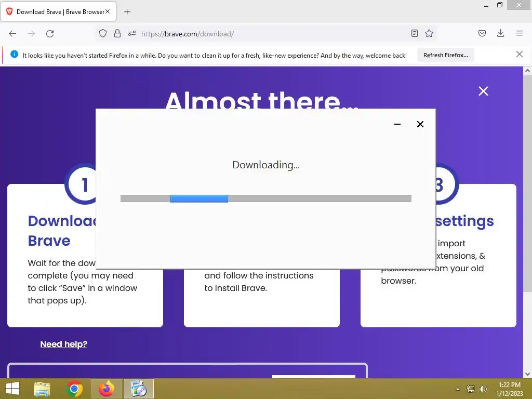Dismiss the Firefox notification bar
Image resolution: width=532 pixels, height=399 pixels.
coord(520,54)
